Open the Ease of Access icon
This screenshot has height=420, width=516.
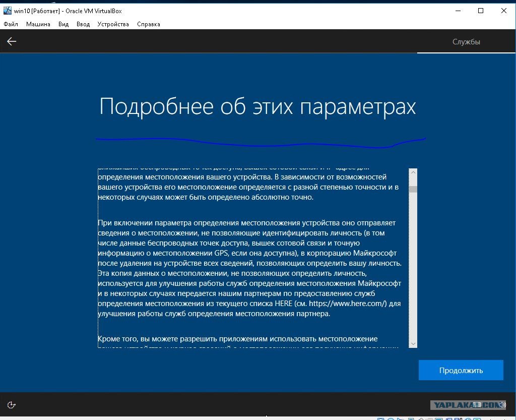[x=11, y=405]
